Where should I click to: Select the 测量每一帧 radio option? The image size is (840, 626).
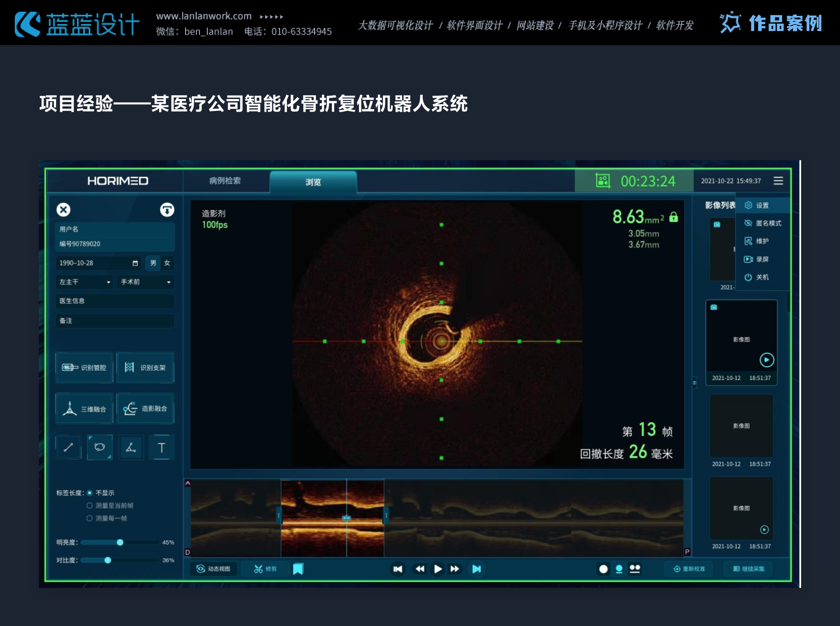pyautogui.click(x=90, y=518)
